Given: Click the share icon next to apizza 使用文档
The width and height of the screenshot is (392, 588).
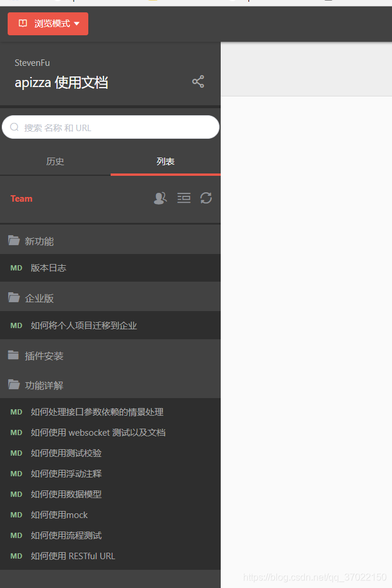Looking at the screenshot, I should (198, 81).
